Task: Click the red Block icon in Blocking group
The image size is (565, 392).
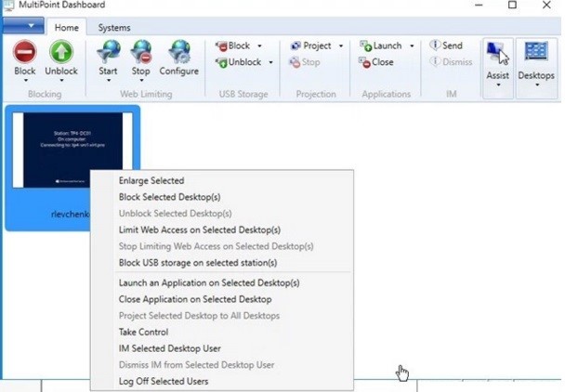Action: click(x=24, y=51)
